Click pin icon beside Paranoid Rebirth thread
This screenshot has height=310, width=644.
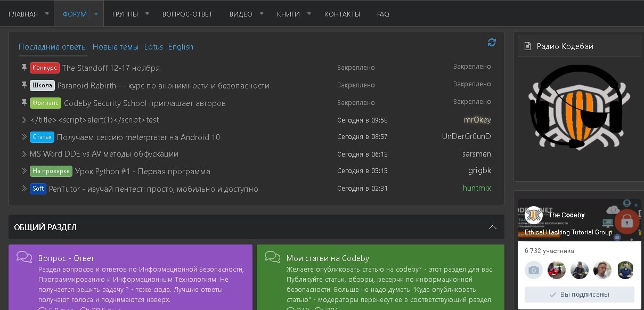24,85
